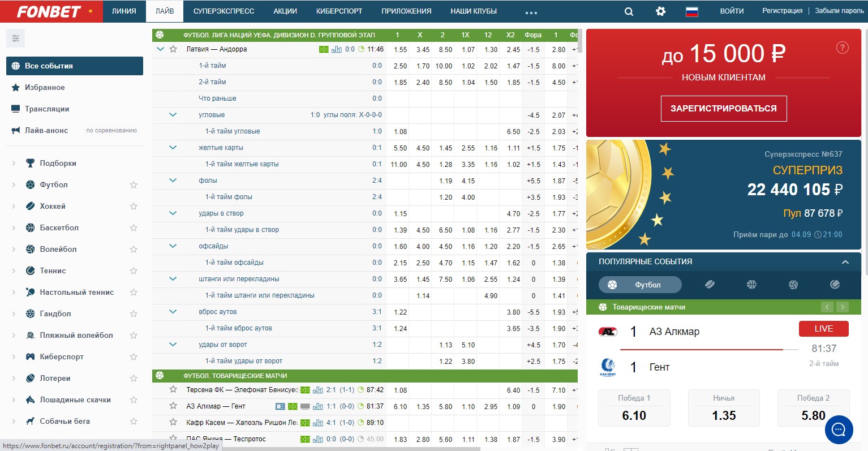
Task: Click the Регистрация link in the header
Action: click(x=782, y=11)
